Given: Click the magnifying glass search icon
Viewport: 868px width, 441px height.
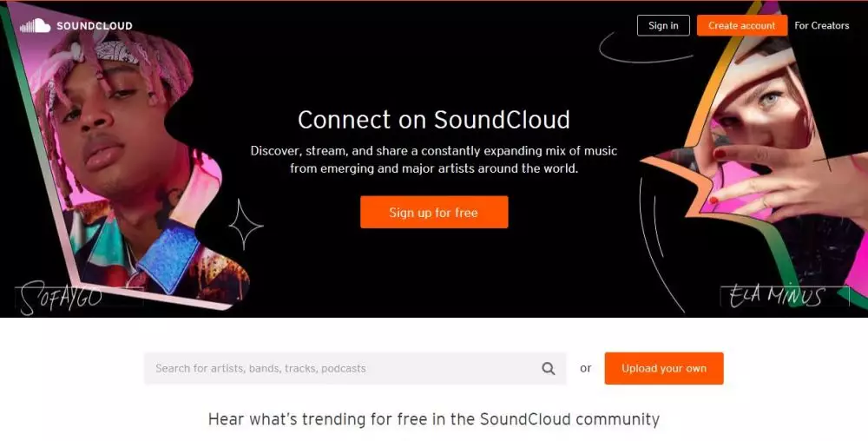Looking at the screenshot, I should tap(548, 369).
